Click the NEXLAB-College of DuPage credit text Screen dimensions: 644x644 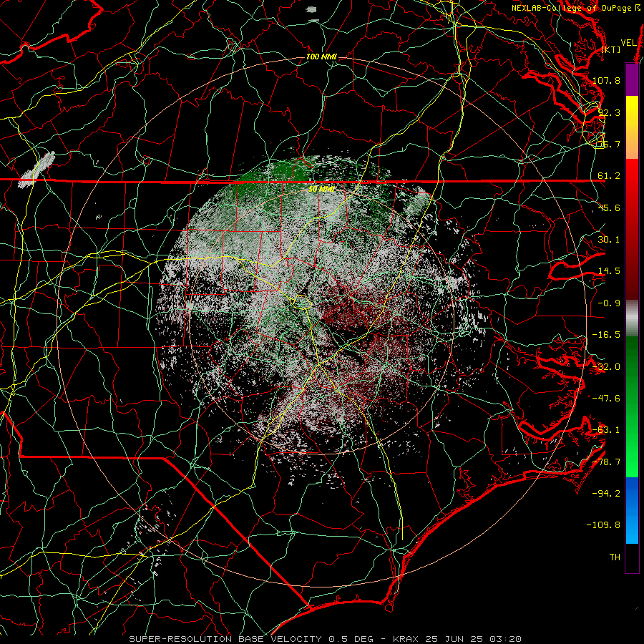[571, 8]
